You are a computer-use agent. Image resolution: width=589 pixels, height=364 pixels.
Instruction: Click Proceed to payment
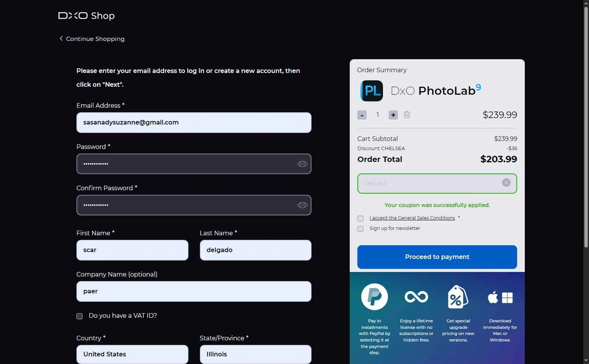pyautogui.click(x=437, y=257)
